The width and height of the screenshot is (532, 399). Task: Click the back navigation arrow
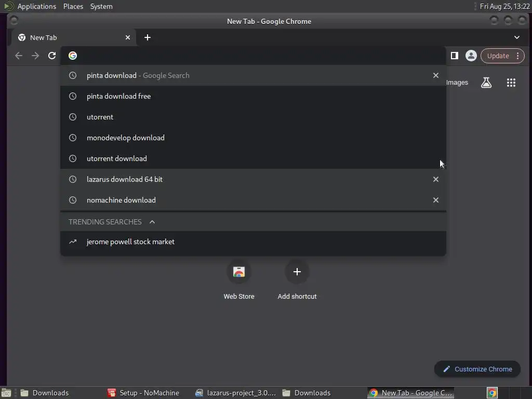coord(19,56)
